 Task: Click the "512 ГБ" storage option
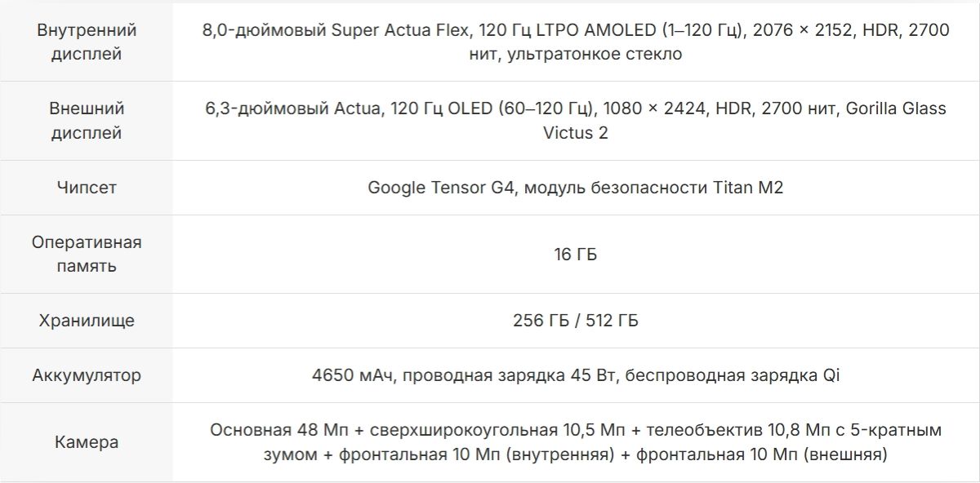[x=612, y=321]
